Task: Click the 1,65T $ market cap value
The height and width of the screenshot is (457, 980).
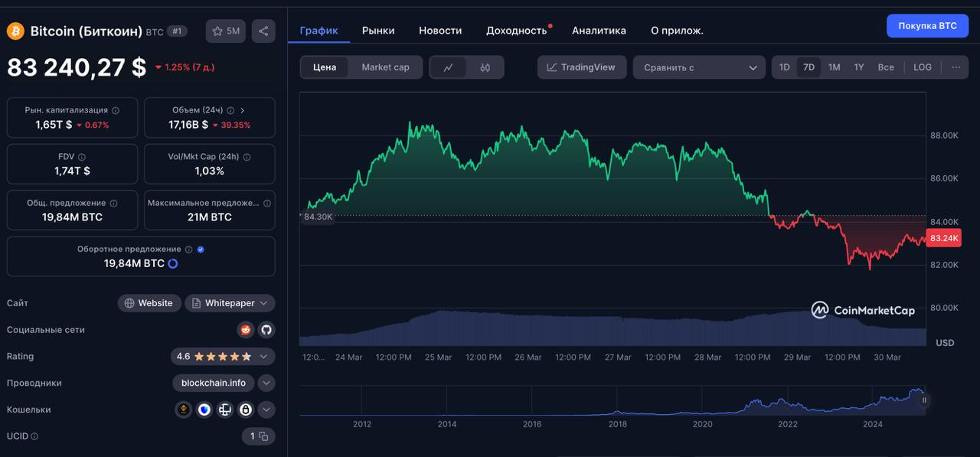Action: tap(54, 125)
